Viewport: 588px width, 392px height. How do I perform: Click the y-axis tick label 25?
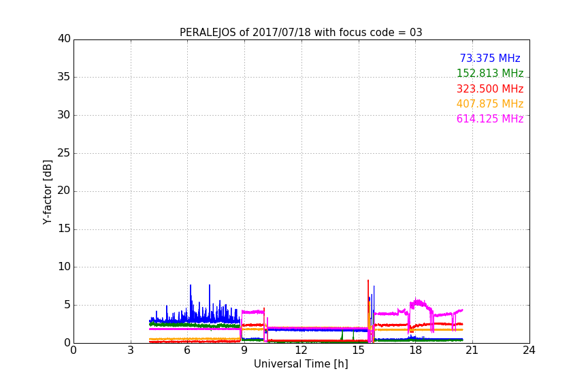(64, 152)
